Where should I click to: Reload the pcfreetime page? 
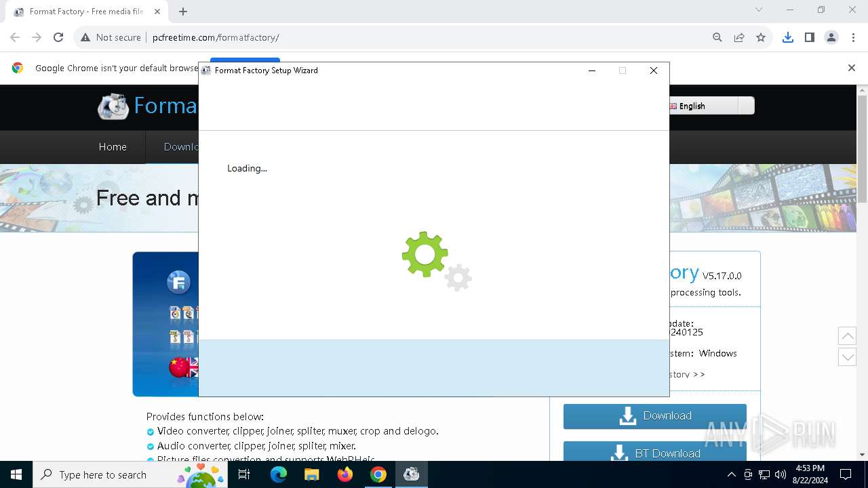click(58, 37)
